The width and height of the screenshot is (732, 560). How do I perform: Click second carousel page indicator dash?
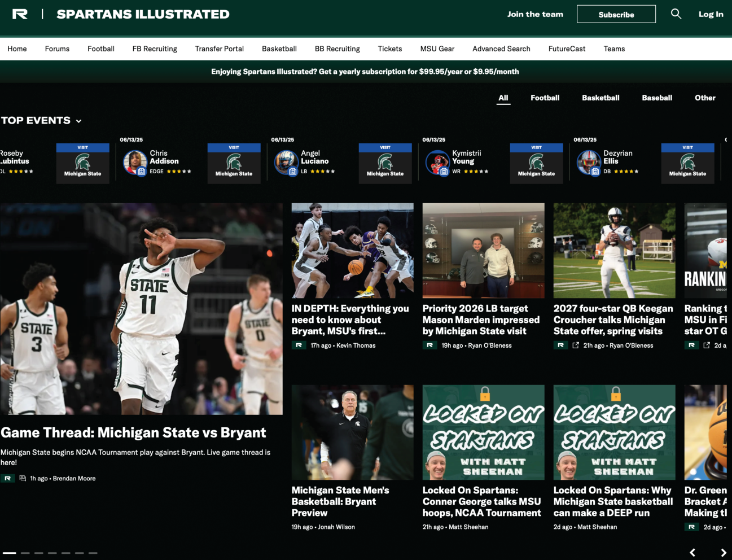coord(25,553)
